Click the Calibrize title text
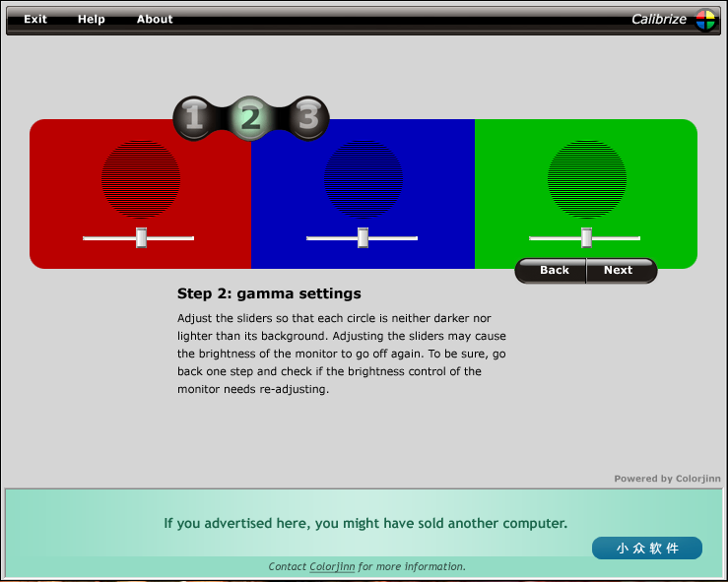 (x=659, y=20)
